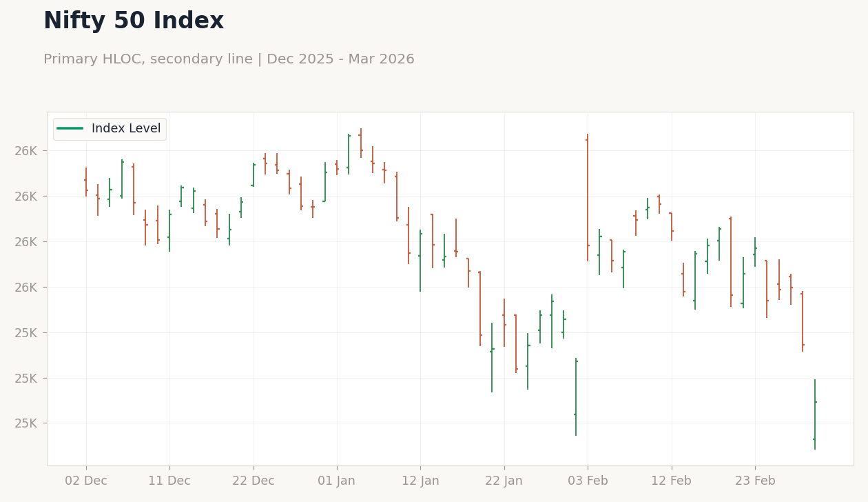Select the 12 Feb x-axis label

[x=672, y=481]
